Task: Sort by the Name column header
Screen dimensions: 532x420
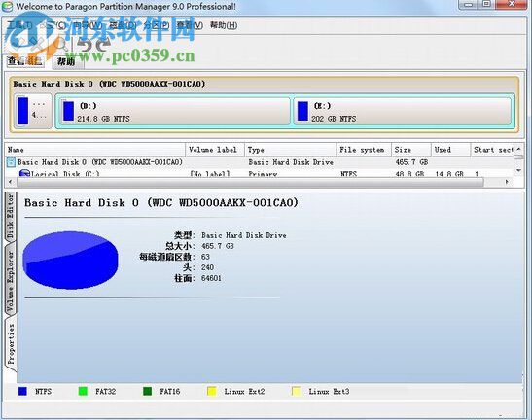Action: tap(95, 150)
